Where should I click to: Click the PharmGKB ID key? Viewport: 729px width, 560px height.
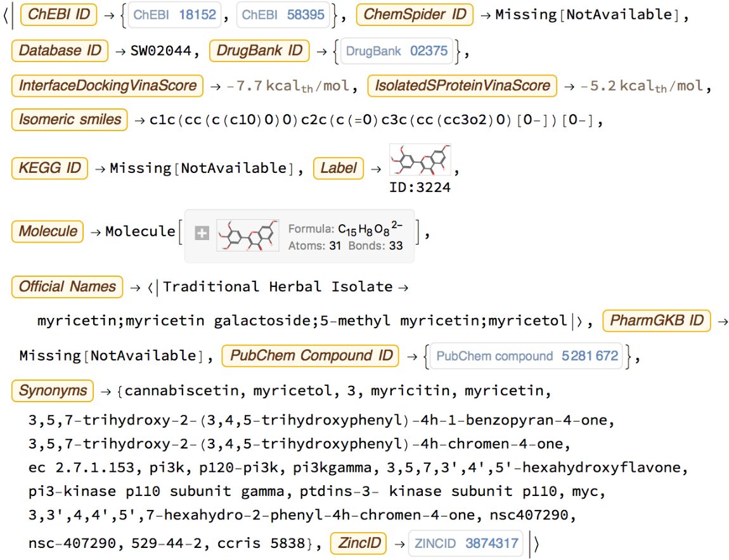pyautogui.click(x=657, y=321)
